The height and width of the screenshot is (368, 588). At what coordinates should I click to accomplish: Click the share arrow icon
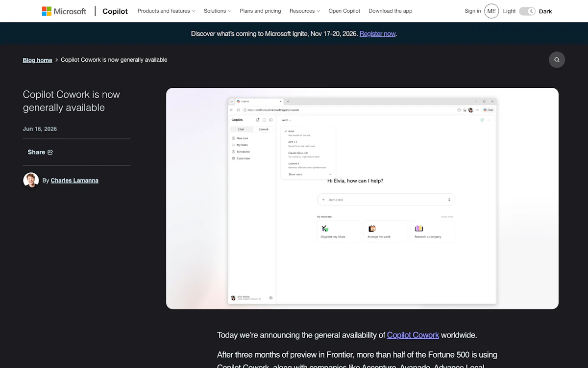[50, 152]
